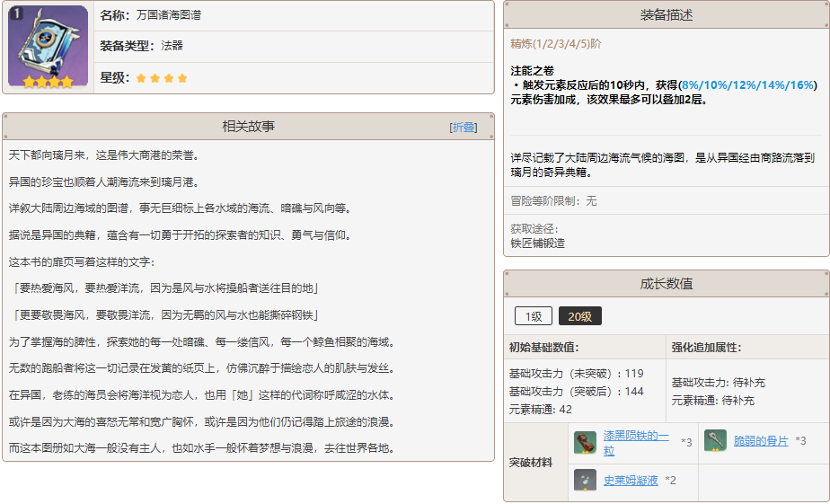The height and width of the screenshot is (504, 830).
Task: Click the 元素精通: 42 value
Action: 541,410
